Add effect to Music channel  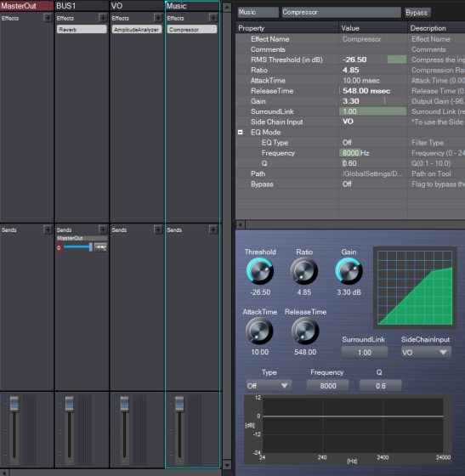click(x=213, y=18)
